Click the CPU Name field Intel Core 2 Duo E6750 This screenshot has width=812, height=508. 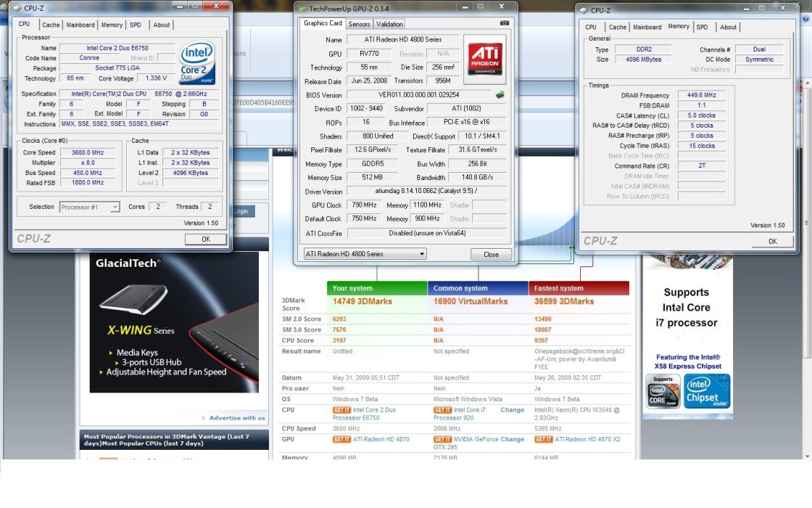(117, 48)
